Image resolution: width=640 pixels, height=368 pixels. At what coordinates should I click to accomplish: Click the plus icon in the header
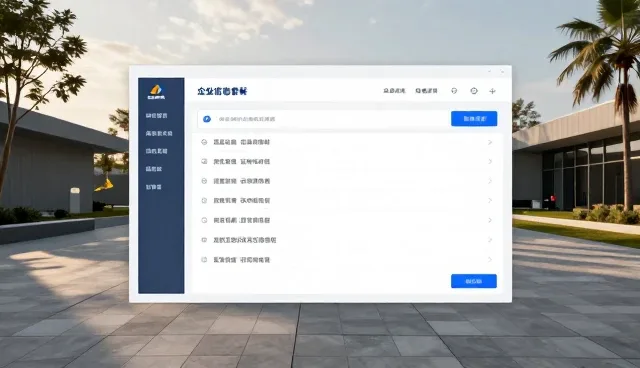pos(492,91)
